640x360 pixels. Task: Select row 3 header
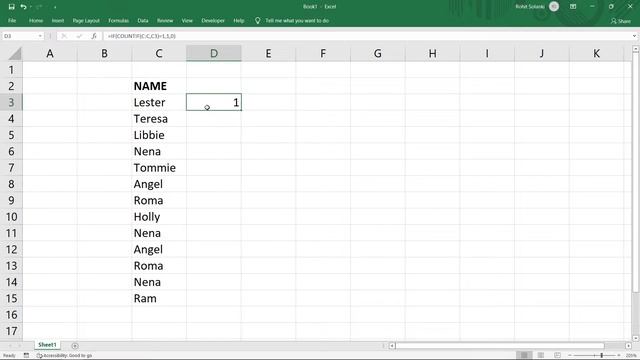[x=11, y=102]
